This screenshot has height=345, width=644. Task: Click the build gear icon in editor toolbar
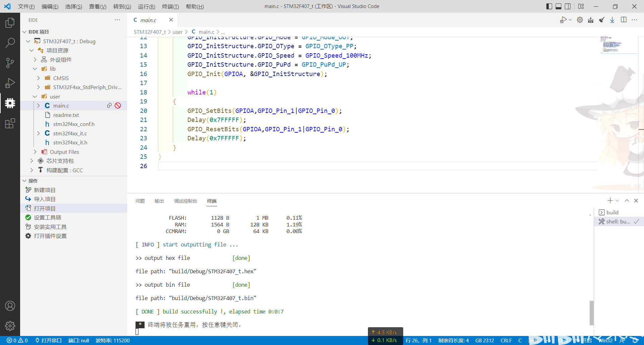click(x=580, y=20)
